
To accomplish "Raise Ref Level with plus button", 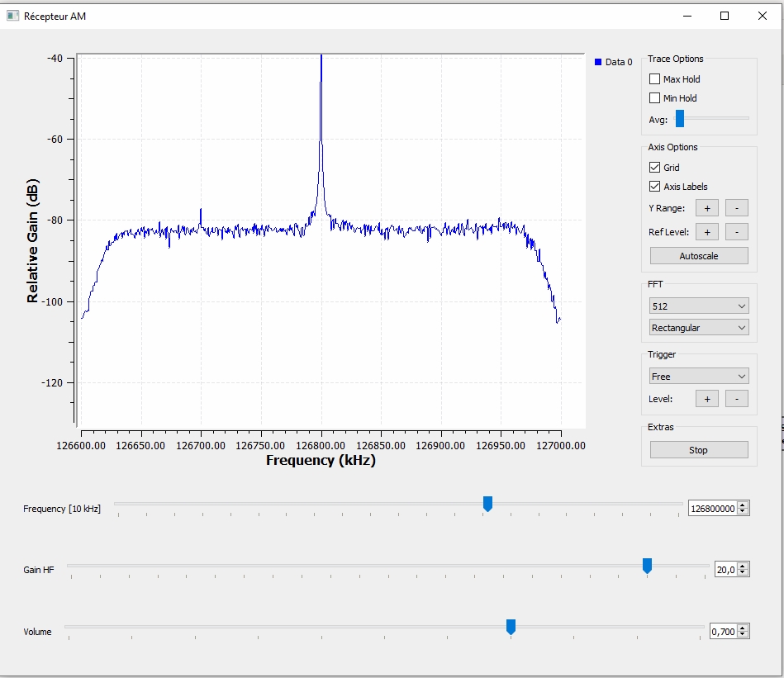I will 707,232.
